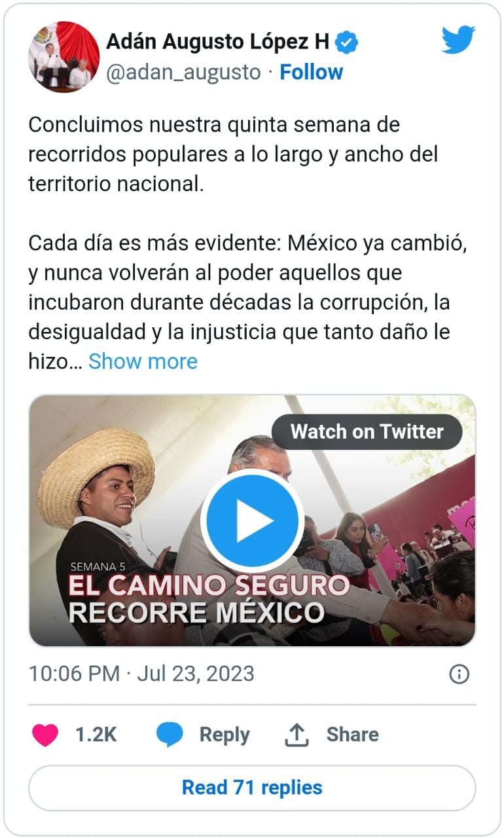
Task: Open the @adan_augusto handle link
Action: pos(183,72)
